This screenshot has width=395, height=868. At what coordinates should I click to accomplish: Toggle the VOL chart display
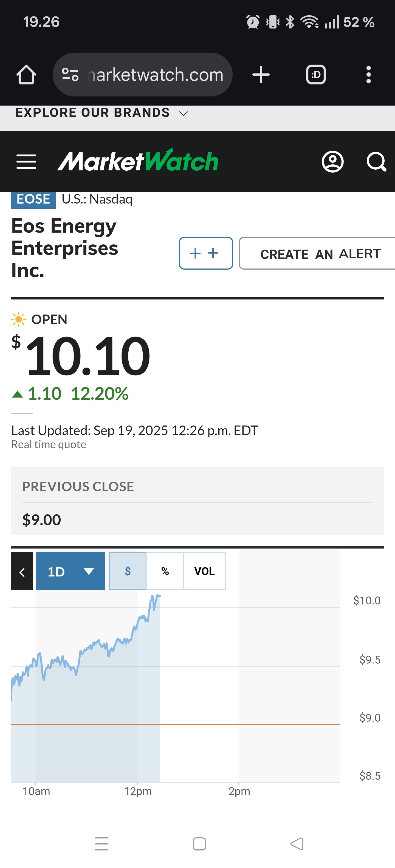click(204, 571)
